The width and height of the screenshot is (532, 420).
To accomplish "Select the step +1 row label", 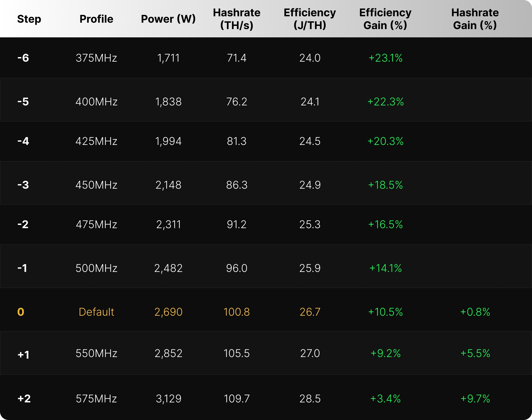I will pyautogui.click(x=23, y=355).
